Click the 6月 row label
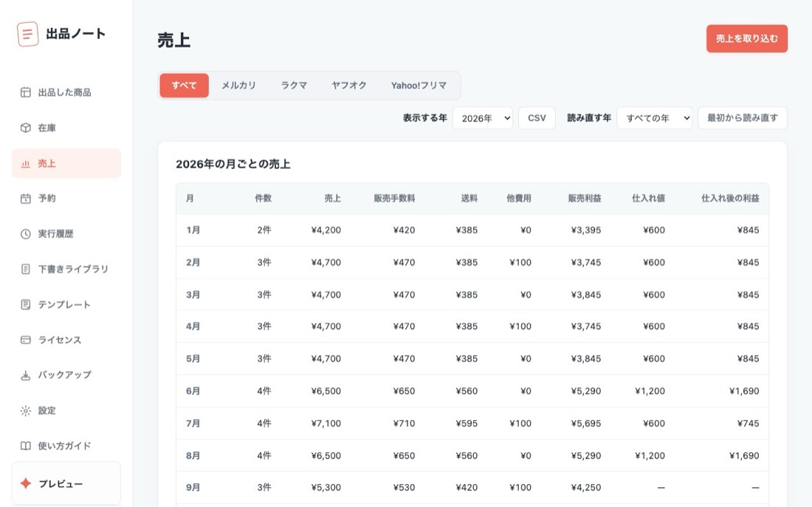Screen dimensions: 812x507 point(193,391)
